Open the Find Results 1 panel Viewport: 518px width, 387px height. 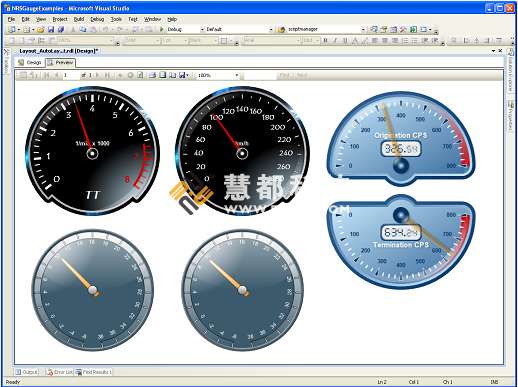(x=94, y=372)
